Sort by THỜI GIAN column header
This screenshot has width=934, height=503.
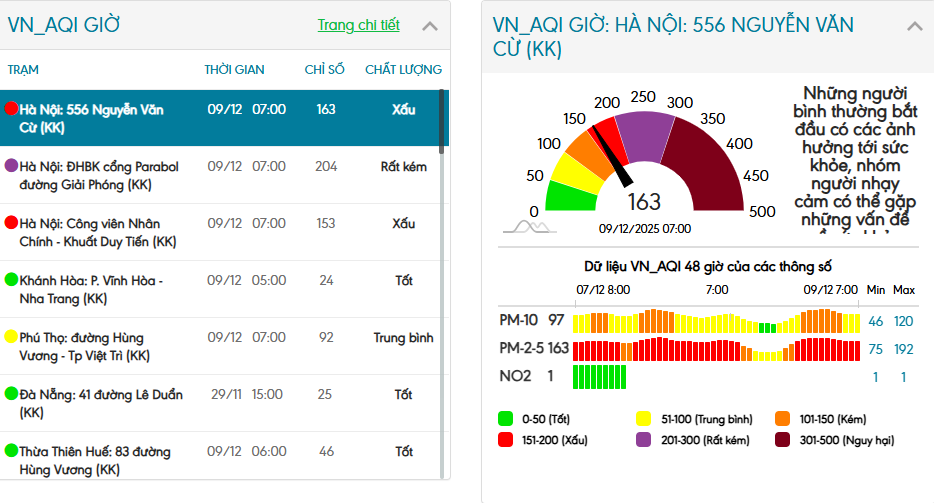pos(234,69)
